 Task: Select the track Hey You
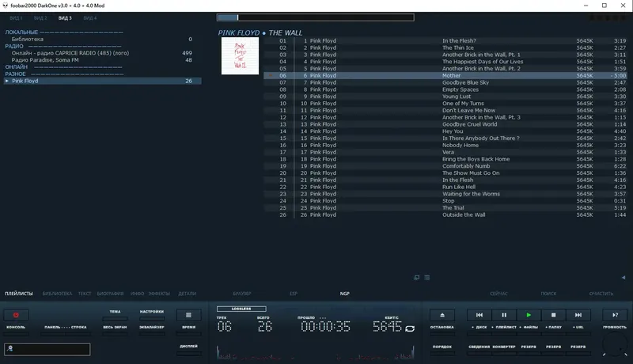pos(445,131)
